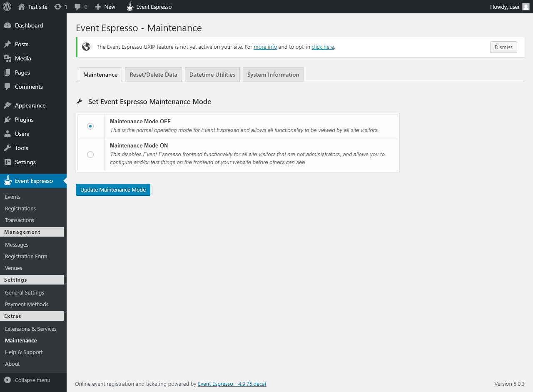Click the Event Espresso coffee cup toolbar icon

(x=130, y=7)
